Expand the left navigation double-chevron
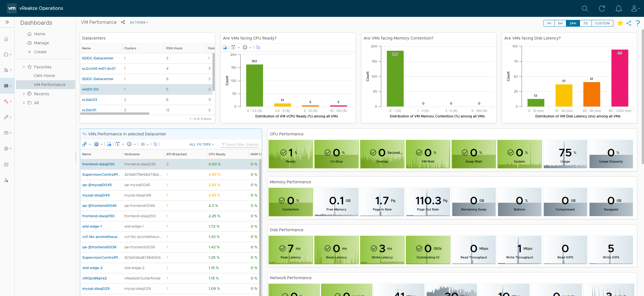Screen dimensions: 644x296 [7, 22]
